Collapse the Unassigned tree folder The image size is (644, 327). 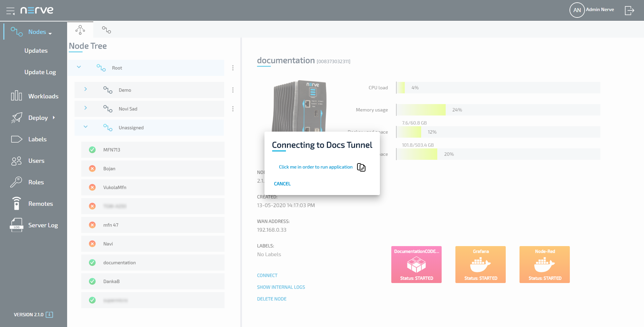pyautogui.click(x=86, y=127)
